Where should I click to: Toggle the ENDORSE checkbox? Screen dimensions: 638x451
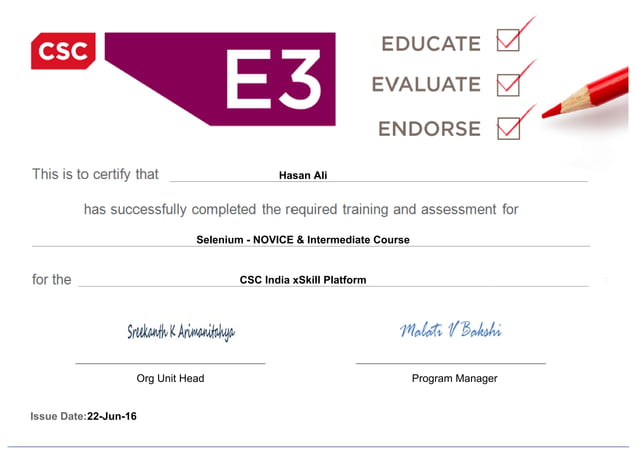click(509, 129)
